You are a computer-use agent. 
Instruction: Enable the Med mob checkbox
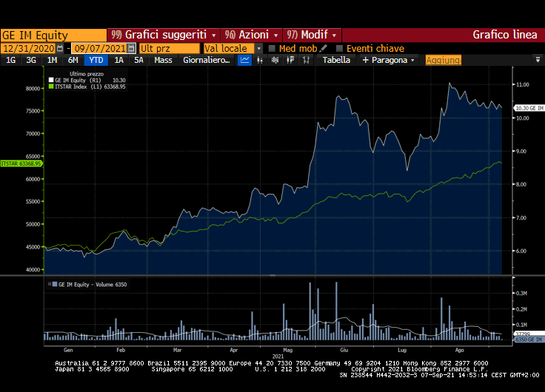coord(272,48)
